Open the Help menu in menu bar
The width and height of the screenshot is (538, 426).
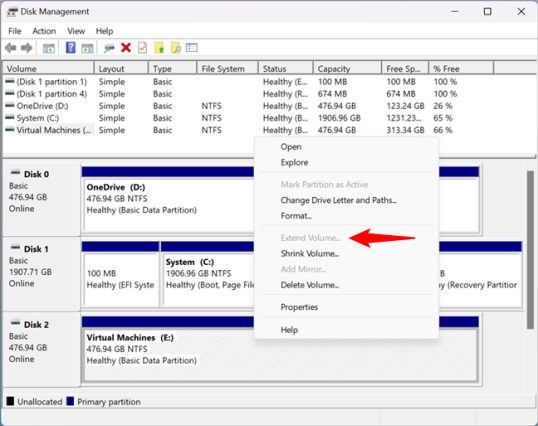[104, 31]
